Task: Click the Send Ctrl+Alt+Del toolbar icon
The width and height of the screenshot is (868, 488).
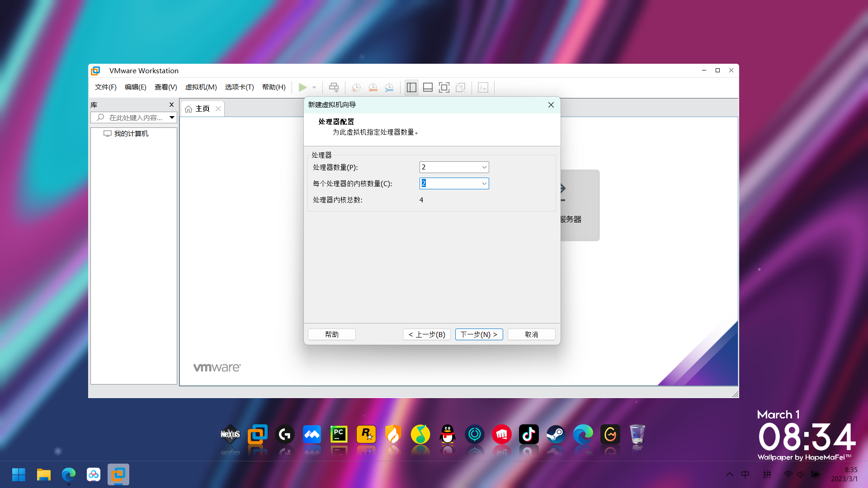Action: point(334,87)
